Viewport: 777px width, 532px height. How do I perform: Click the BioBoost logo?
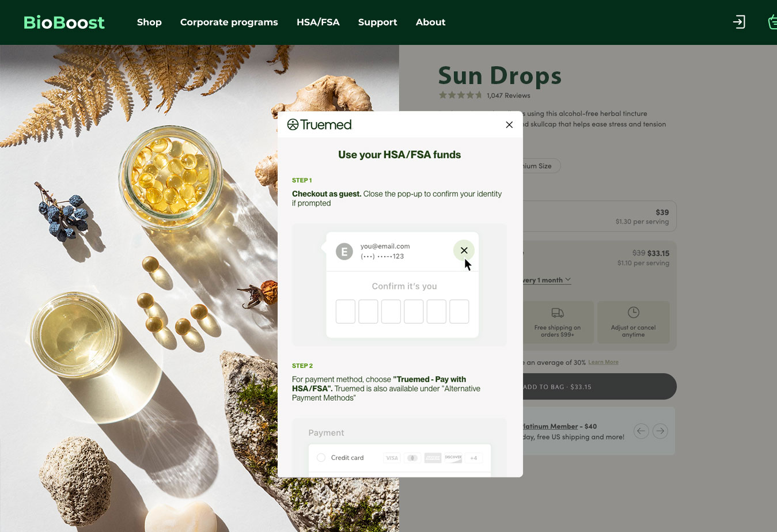pos(64,22)
